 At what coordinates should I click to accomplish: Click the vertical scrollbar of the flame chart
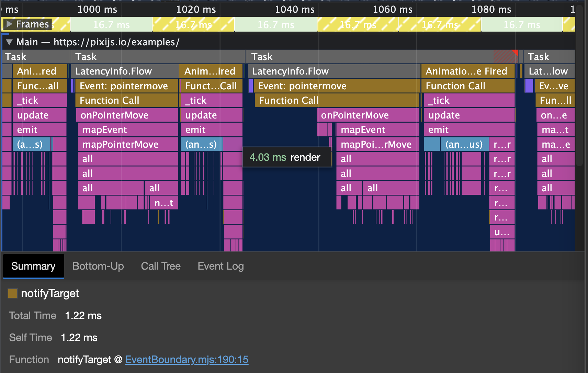pos(579,86)
